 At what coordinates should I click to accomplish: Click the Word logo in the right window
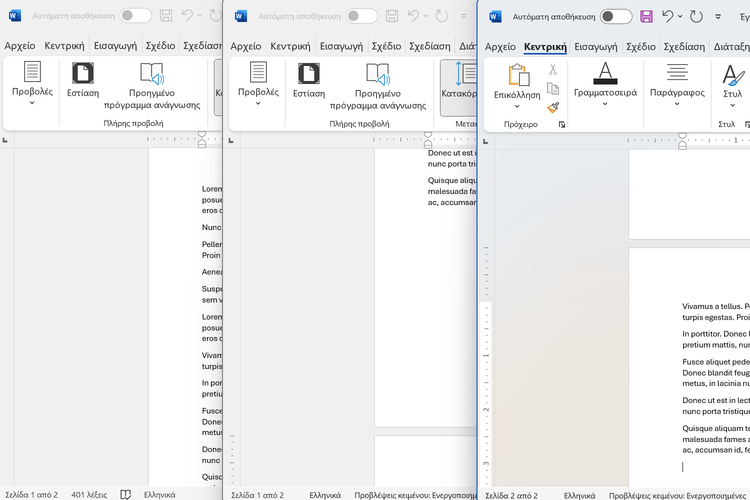495,17
